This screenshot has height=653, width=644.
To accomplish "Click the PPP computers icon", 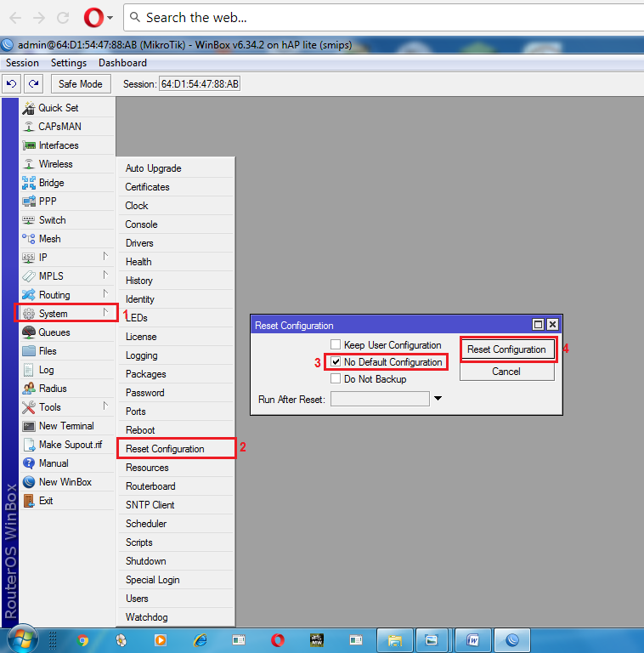I will pos(29,202).
